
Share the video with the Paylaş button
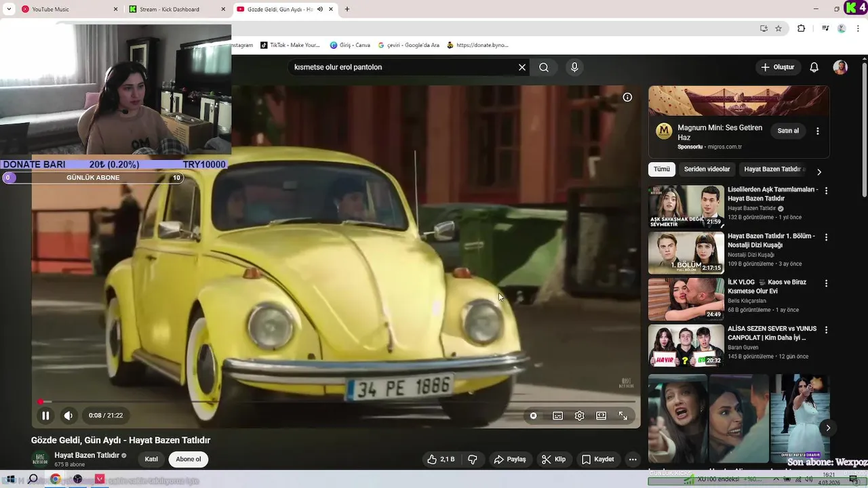(510, 460)
